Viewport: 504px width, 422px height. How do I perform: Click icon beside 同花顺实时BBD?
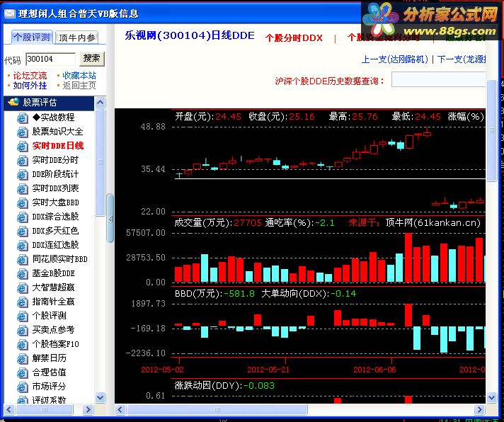[22, 259]
